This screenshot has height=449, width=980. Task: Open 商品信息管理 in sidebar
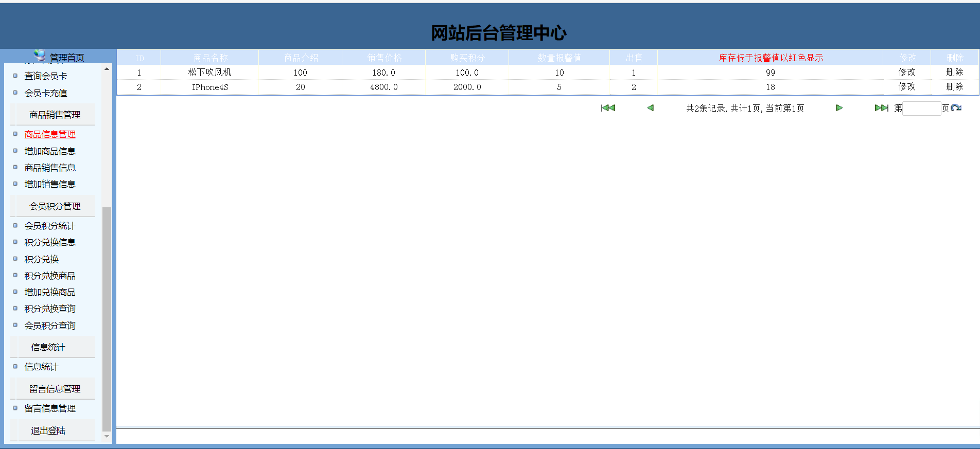[x=50, y=134]
